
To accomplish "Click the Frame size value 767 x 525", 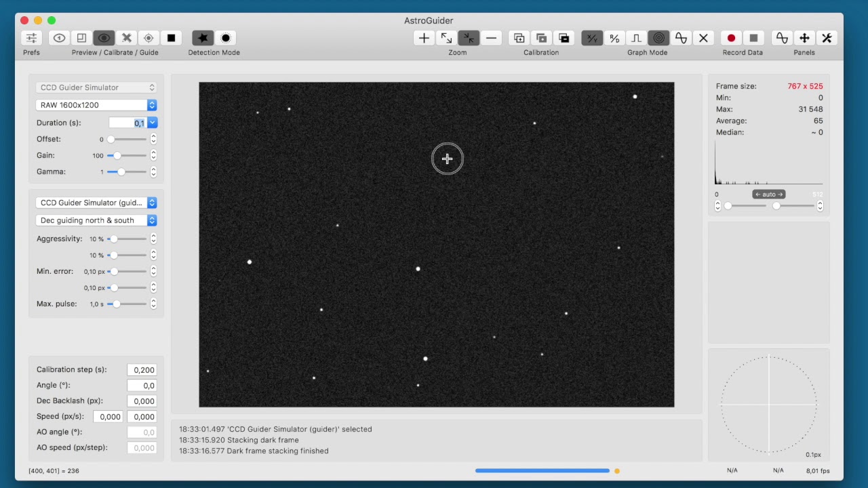I will click(x=805, y=86).
